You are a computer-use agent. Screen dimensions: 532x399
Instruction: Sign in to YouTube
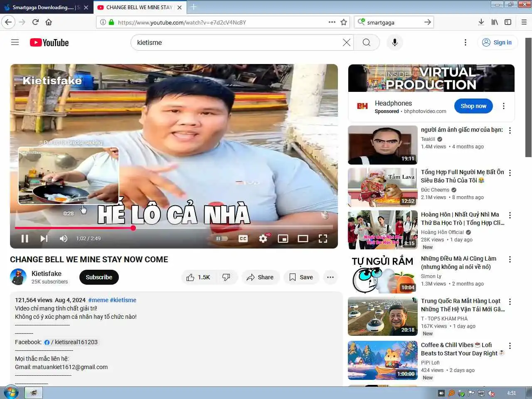pyautogui.click(x=497, y=42)
